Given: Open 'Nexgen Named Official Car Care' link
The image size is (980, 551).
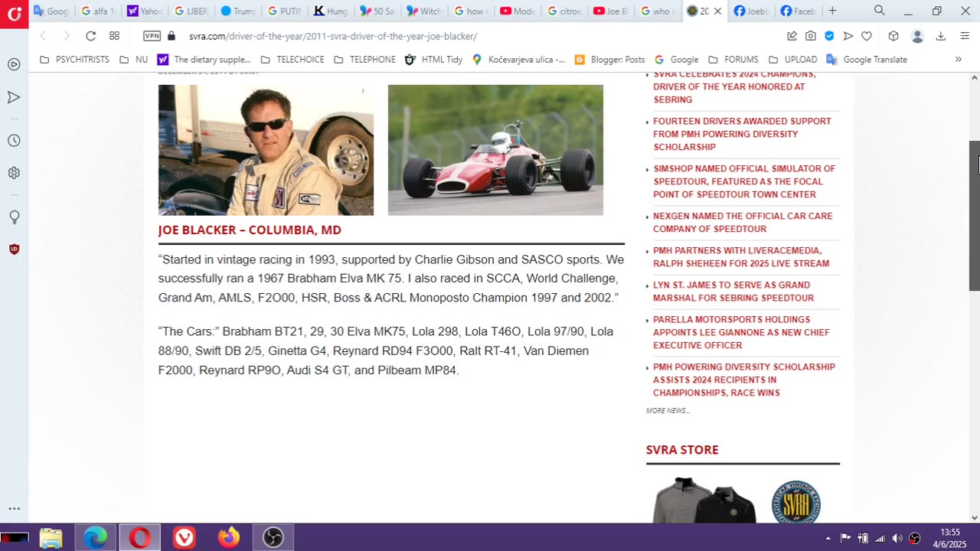Looking at the screenshot, I should (x=743, y=223).
